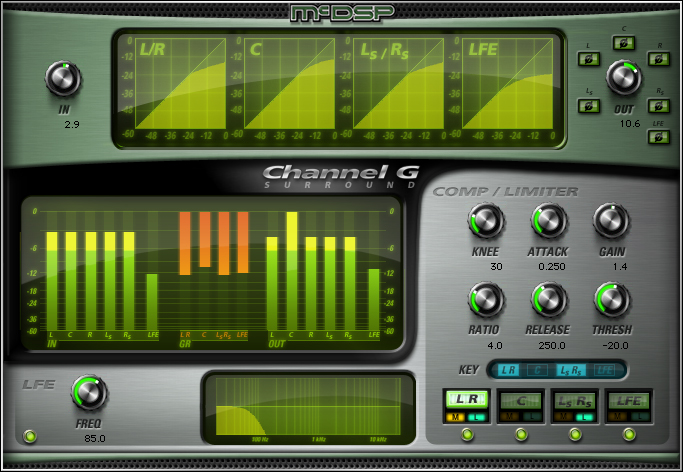Image resolution: width=683 pixels, height=472 pixels.
Task: Click the THRESH value -20.0
Action: [x=615, y=346]
